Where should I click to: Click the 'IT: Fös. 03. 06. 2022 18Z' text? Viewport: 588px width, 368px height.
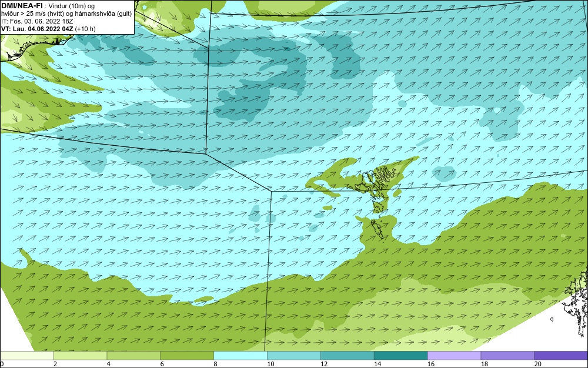point(37,21)
